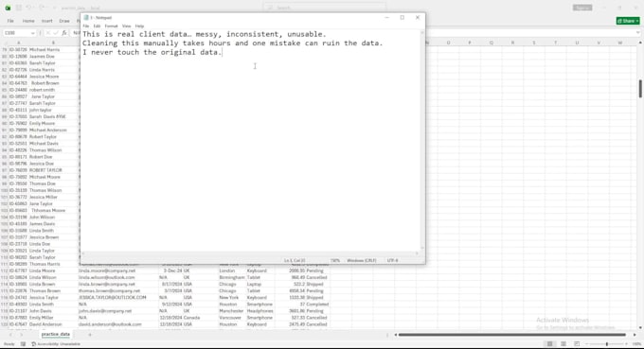
Task: Open Quick Access Toolbar customize dropdown
Action: (54, 8)
